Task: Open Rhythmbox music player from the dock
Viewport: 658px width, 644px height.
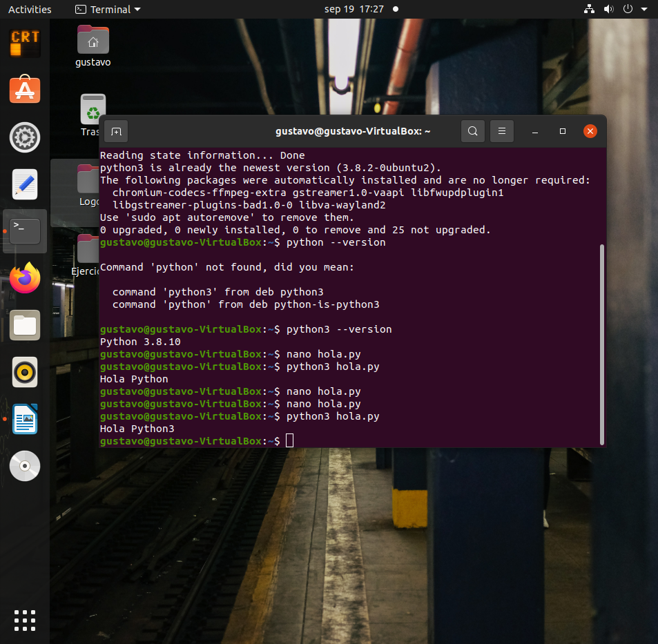Action: tap(24, 372)
